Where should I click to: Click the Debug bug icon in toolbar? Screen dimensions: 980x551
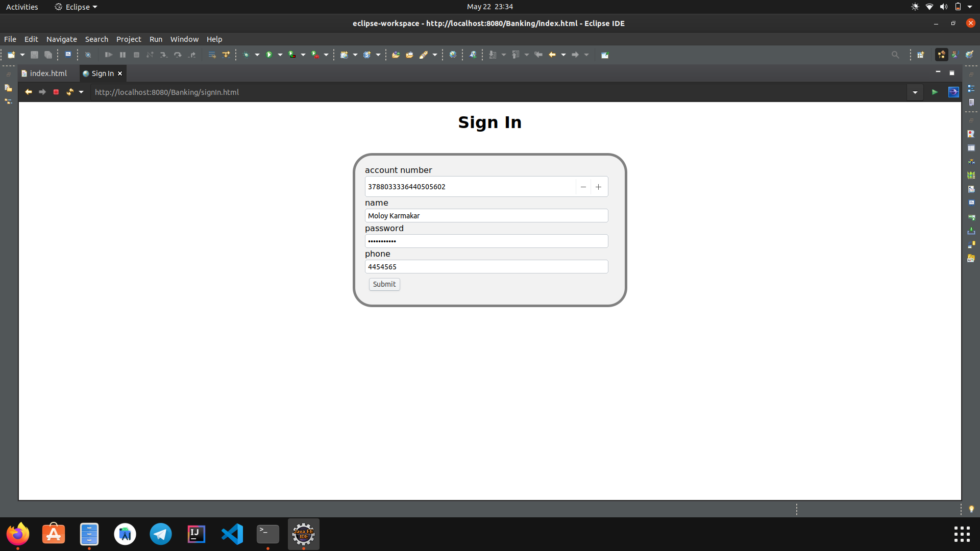(x=247, y=55)
